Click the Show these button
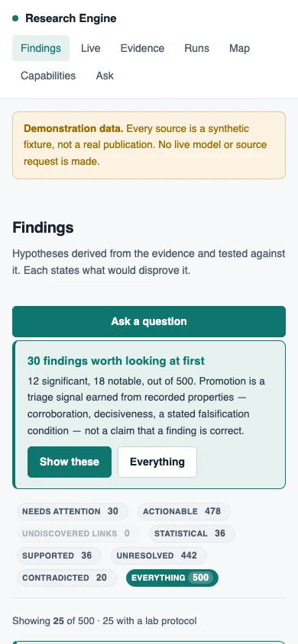The height and width of the screenshot is (644, 298). click(x=70, y=462)
